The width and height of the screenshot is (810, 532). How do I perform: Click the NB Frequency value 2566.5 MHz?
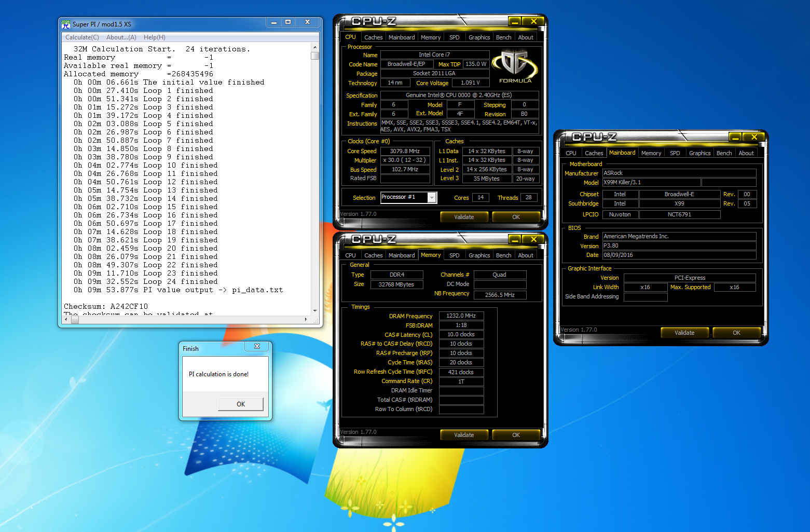click(x=500, y=295)
